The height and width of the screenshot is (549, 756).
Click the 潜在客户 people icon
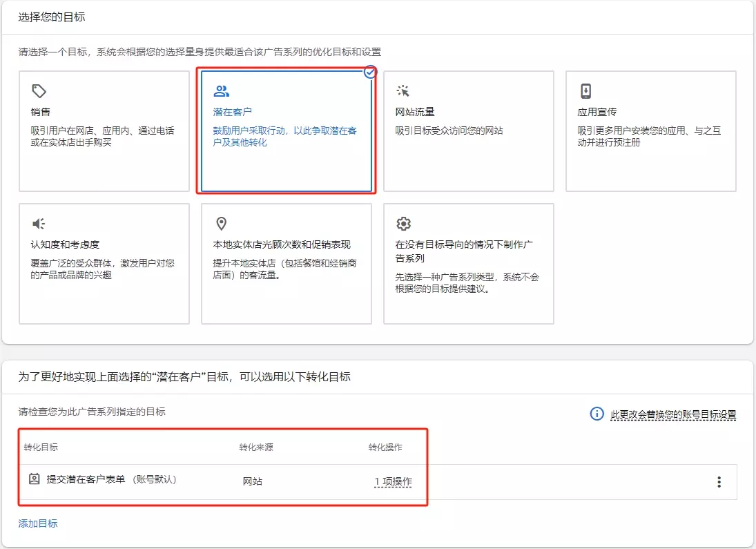pos(221,90)
